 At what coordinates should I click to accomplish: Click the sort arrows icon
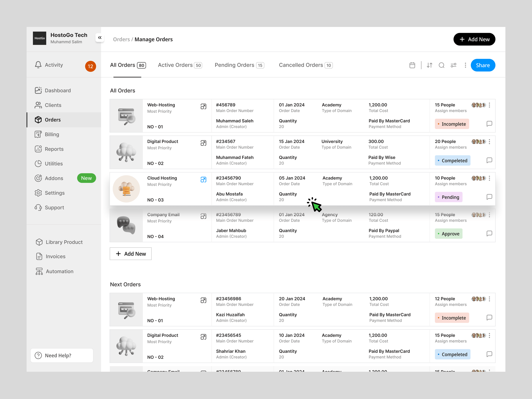[x=430, y=65]
